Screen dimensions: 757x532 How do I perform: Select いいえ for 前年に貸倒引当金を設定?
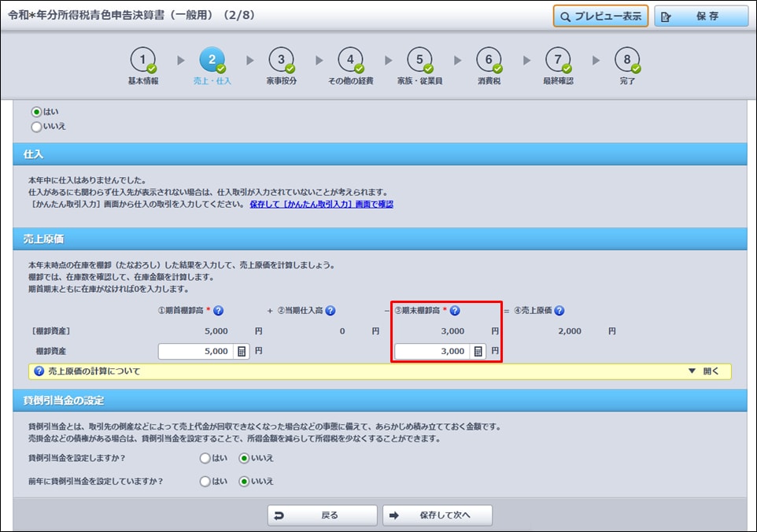[x=244, y=482]
